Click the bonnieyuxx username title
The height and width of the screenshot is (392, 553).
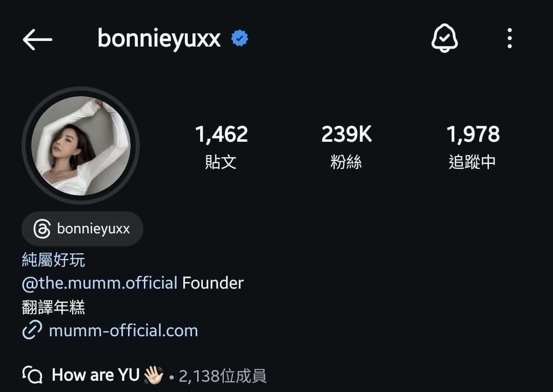coord(159,39)
